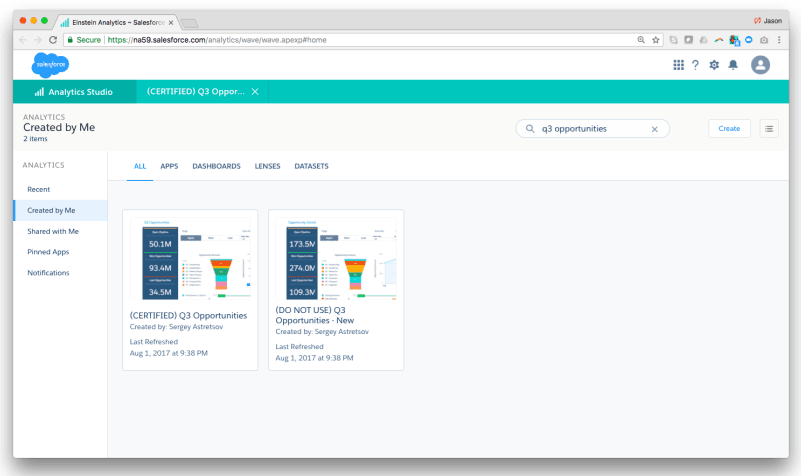The image size is (801, 476).
Task: Open the Analytics Studio tab
Action: [x=73, y=92]
